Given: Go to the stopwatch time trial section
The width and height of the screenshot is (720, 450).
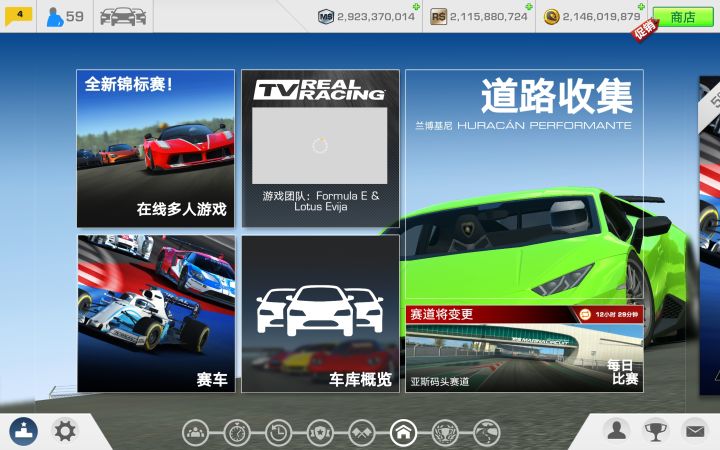Looking at the screenshot, I should coord(237,433).
